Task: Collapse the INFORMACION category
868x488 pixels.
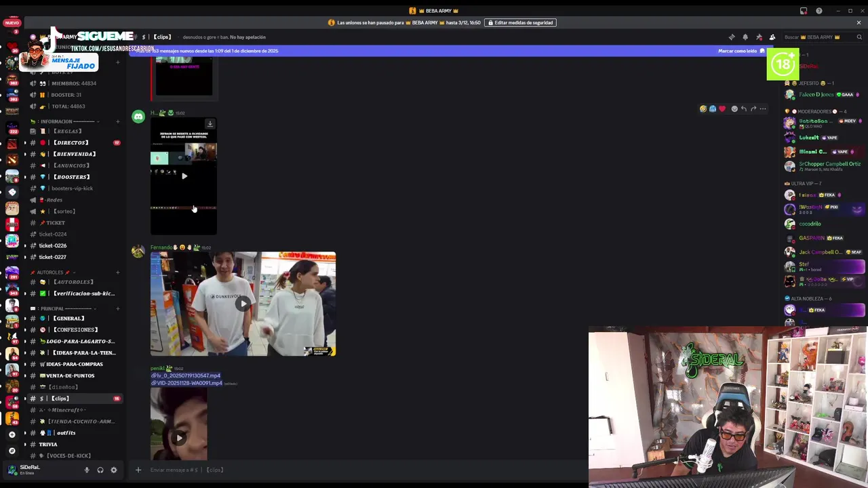Action: [x=65, y=121]
